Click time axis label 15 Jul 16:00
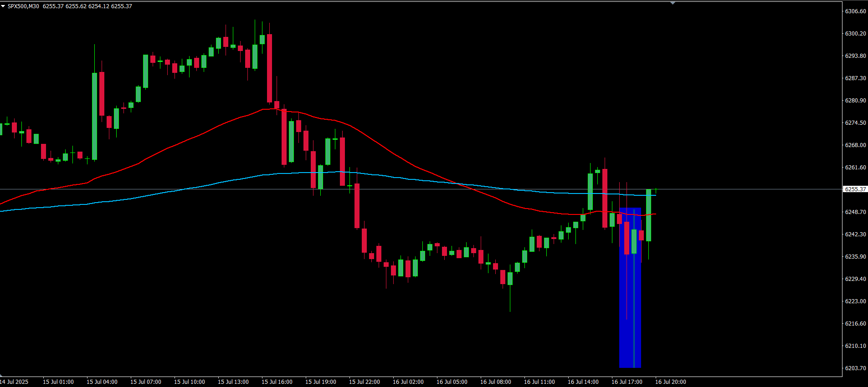 coord(277,382)
